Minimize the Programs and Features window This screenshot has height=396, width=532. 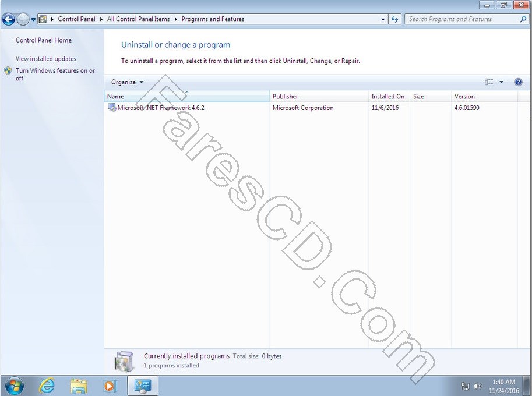coord(487,5)
